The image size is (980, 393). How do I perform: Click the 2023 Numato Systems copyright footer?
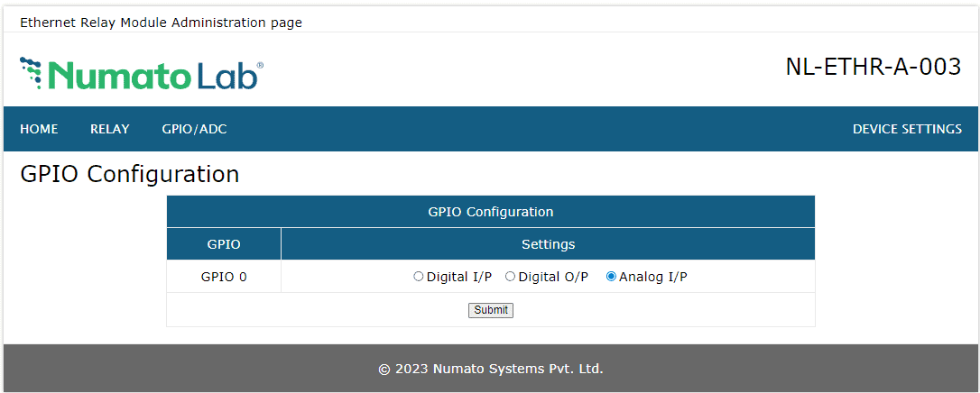pyautogui.click(x=490, y=369)
